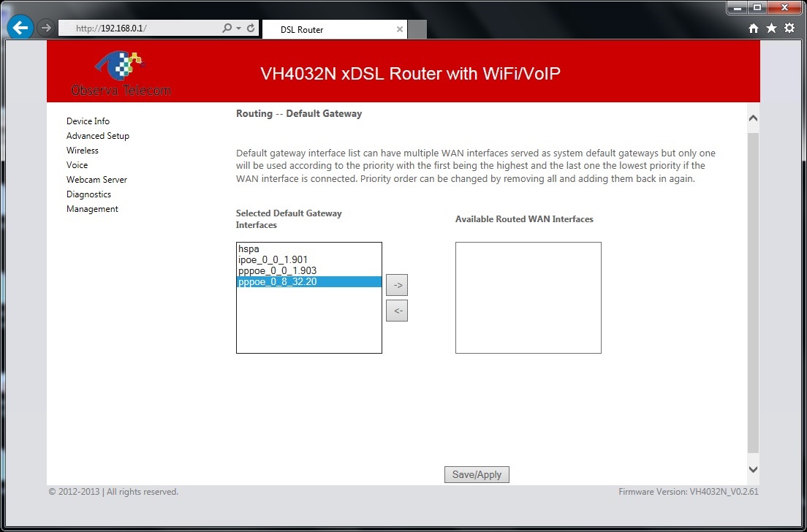Click the address bar search magnifier icon
The width and height of the screenshot is (807, 532).
tap(227, 28)
